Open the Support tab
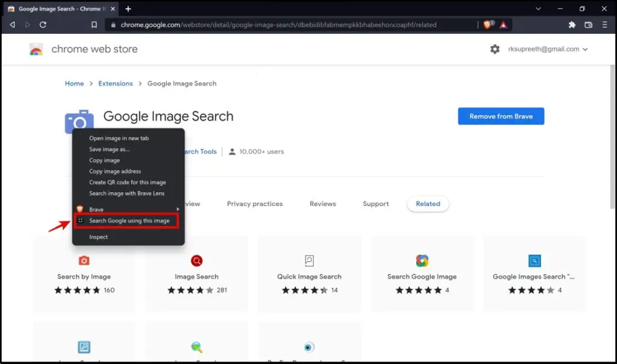 [x=376, y=204]
